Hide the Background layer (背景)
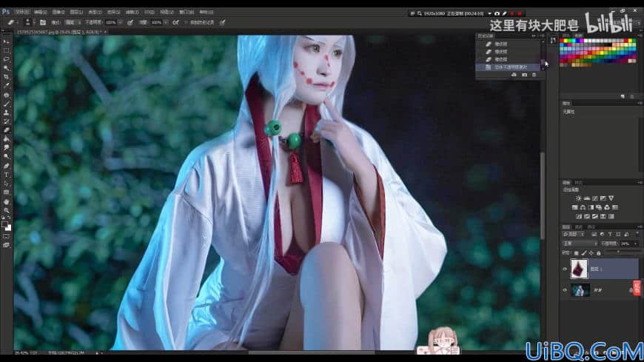 [x=565, y=290]
